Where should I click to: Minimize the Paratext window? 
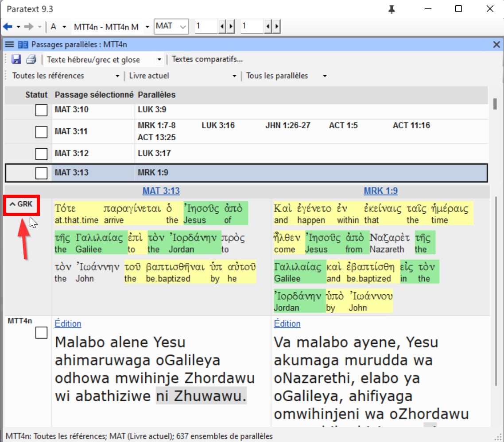(x=428, y=9)
